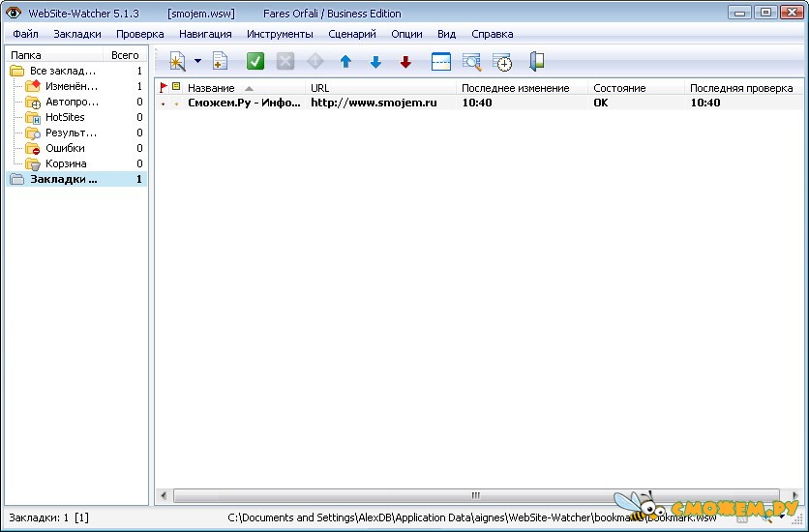The width and height of the screenshot is (809, 532).
Task: Click the Папка column header
Action: pos(54,55)
